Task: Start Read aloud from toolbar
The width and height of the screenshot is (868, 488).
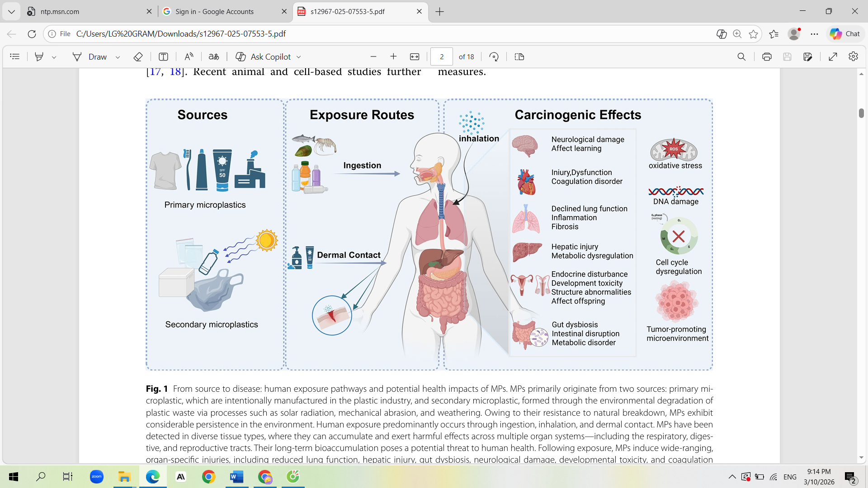Action: click(x=189, y=56)
